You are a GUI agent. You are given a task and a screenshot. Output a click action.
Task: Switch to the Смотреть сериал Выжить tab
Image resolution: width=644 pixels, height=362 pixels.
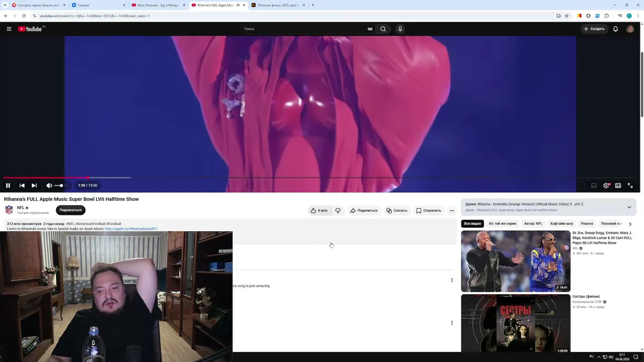[x=39, y=5]
